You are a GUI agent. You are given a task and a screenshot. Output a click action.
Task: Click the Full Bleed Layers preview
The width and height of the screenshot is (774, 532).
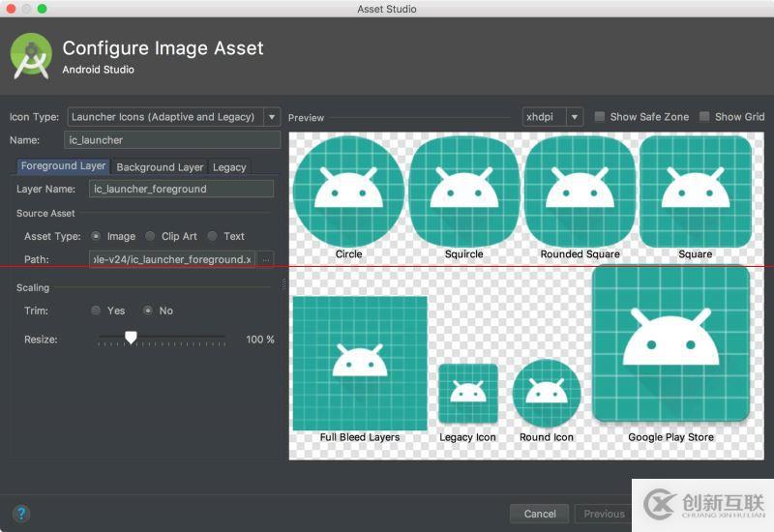[x=360, y=362]
